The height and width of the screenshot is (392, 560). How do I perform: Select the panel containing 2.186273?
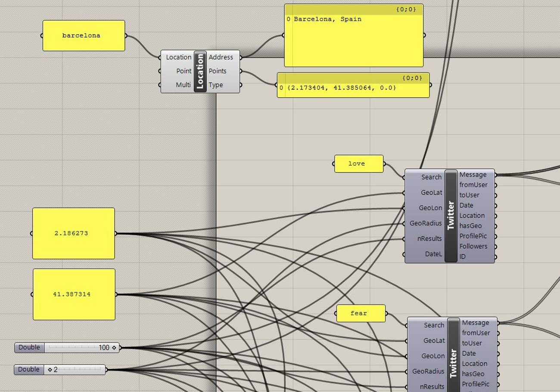click(74, 234)
